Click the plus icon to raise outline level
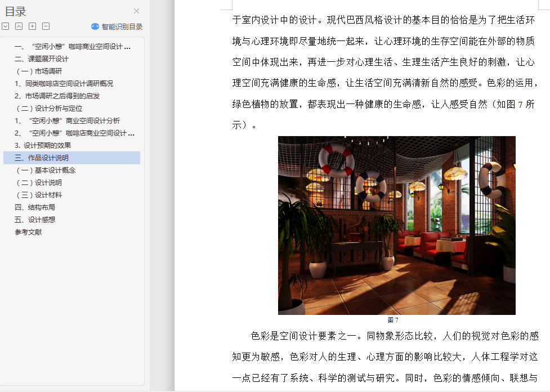The height and width of the screenshot is (392, 550). point(32,26)
